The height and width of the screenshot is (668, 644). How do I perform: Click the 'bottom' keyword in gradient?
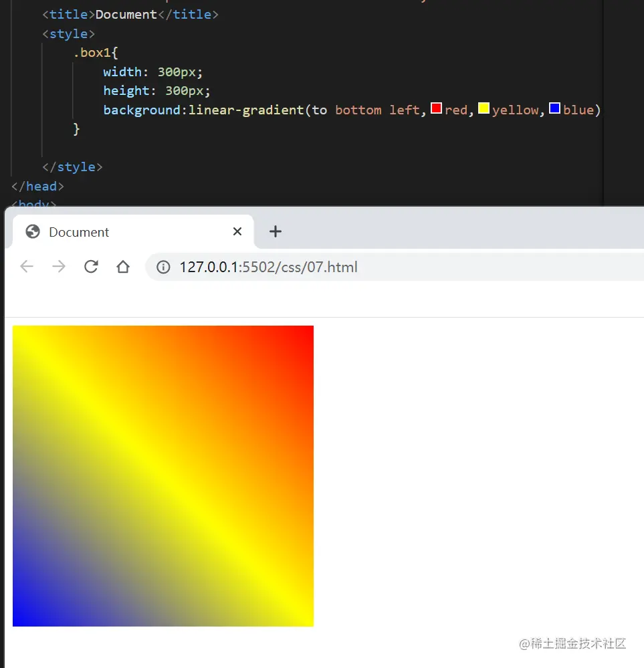pos(358,110)
